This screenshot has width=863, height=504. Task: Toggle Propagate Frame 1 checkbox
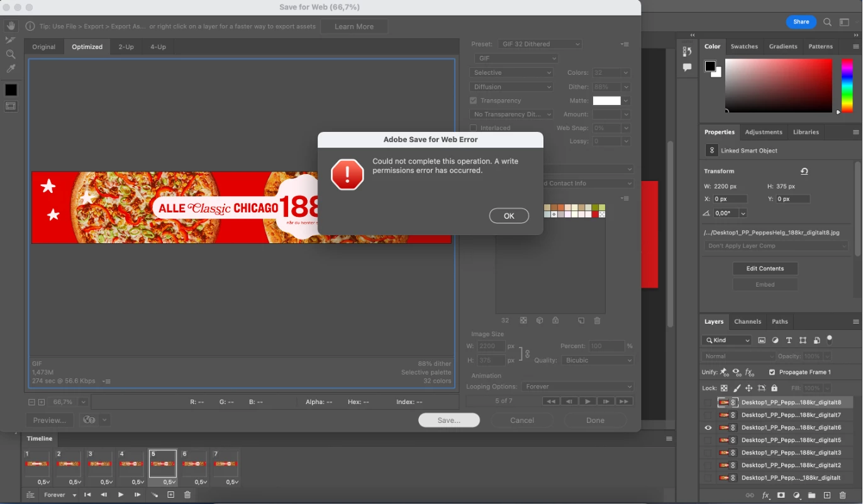[x=772, y=372]
